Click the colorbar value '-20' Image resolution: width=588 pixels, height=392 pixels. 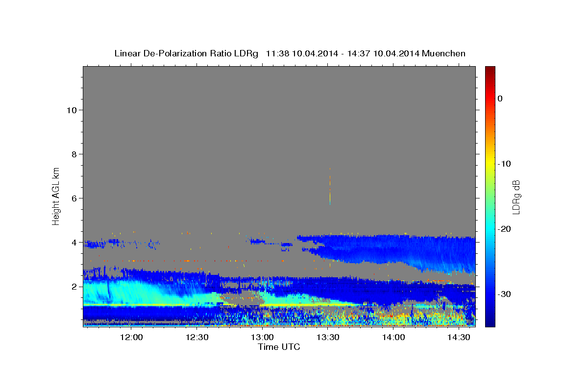point(503,229)
